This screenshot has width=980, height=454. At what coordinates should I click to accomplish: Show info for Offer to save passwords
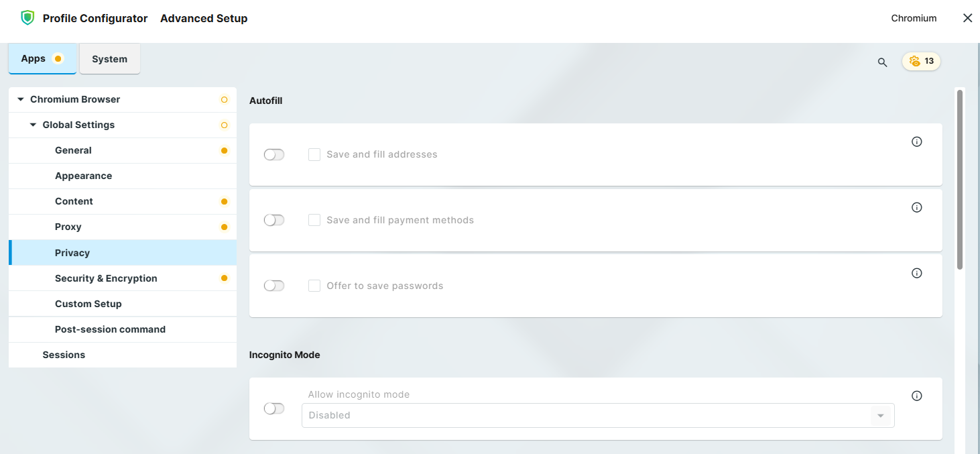917,273
